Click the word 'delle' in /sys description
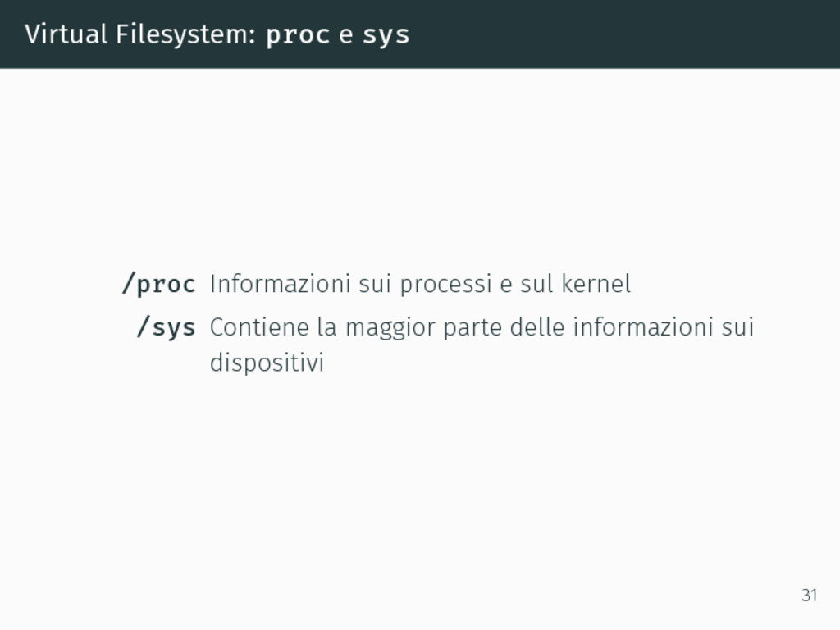Image resolution: width=840 pixels, height=630 pixels. tap(537, 326)
